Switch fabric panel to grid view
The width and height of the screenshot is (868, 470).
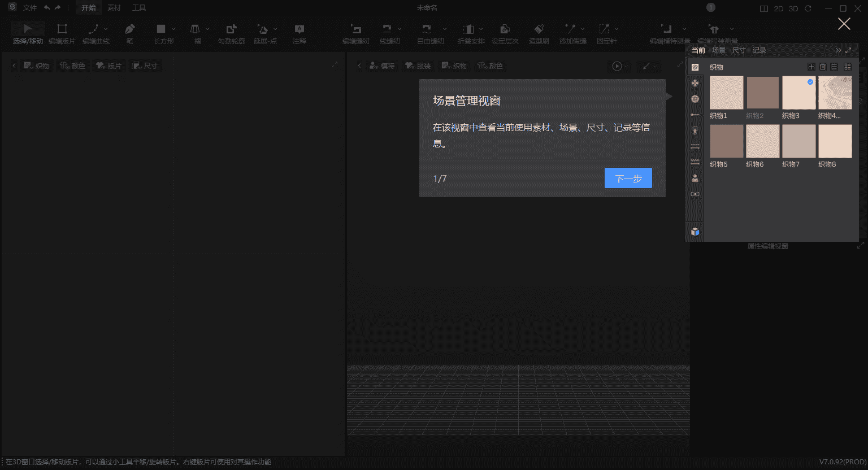[x=847, y=67]
